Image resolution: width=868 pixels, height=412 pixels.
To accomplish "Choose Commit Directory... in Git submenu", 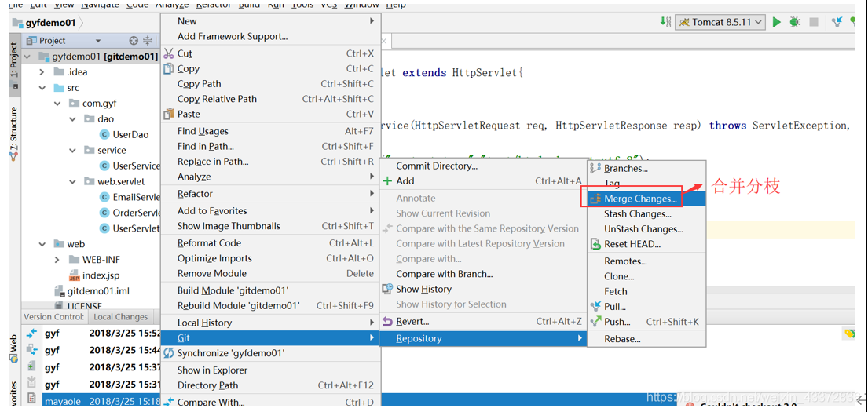I will 482,166.
